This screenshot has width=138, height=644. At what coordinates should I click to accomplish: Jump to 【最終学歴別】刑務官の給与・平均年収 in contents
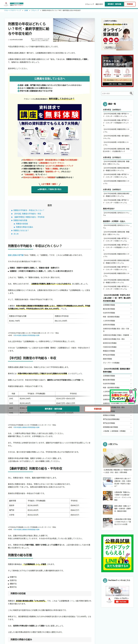point(29,217)
